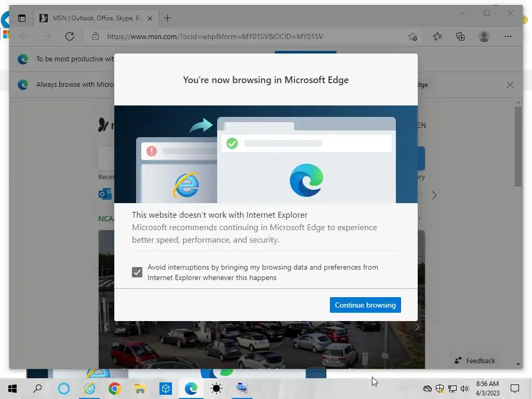Open the notification center icon
This screenshot has height=399, width=532.
click(x=515, y=389)
